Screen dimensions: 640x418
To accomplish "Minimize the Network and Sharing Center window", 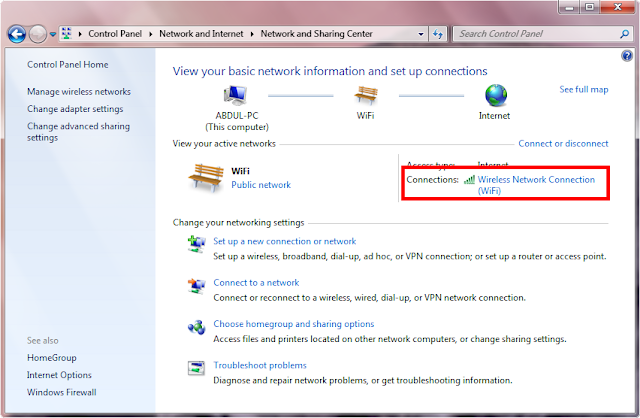I will coord(570,7).
